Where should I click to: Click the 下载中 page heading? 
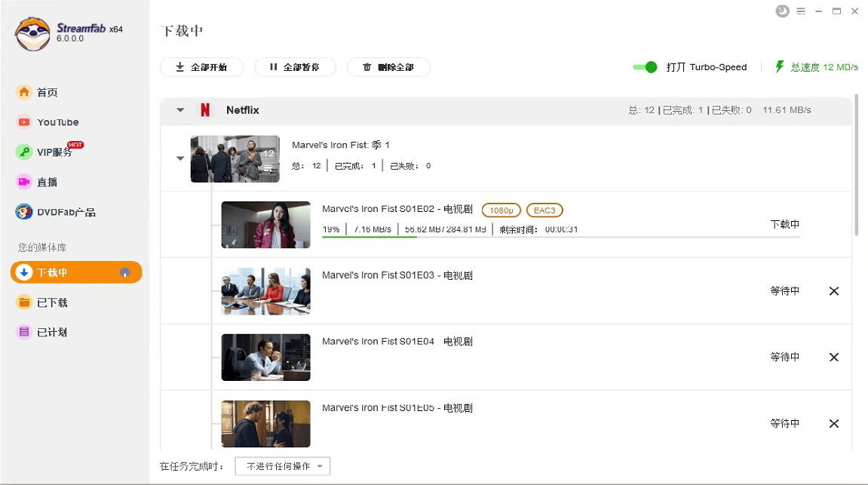point(182,31)
